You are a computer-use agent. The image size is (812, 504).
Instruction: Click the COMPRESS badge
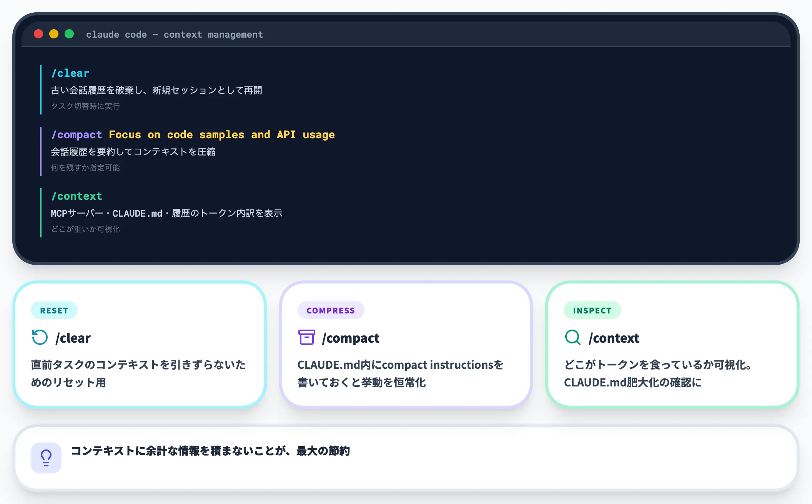pyautogui.click(x=331, y=310)
